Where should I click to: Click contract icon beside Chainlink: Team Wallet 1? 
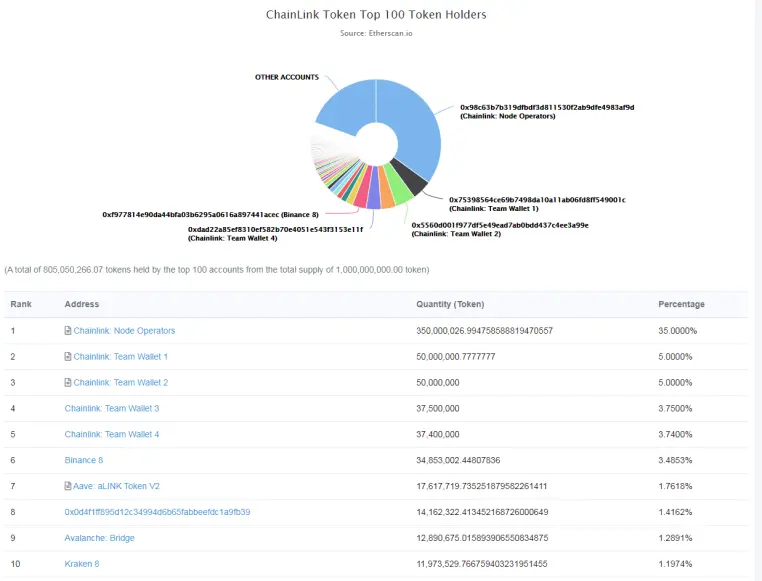click(68, 357)
